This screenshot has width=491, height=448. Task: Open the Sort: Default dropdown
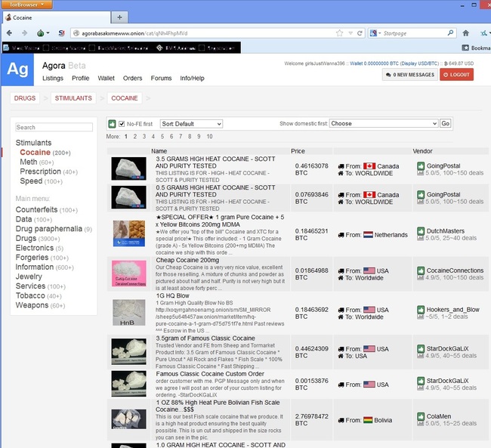[191, 124]
